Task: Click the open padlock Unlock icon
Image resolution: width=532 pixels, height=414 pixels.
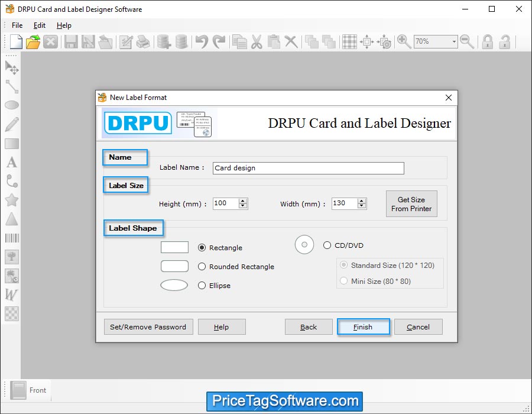Action: 505,42
